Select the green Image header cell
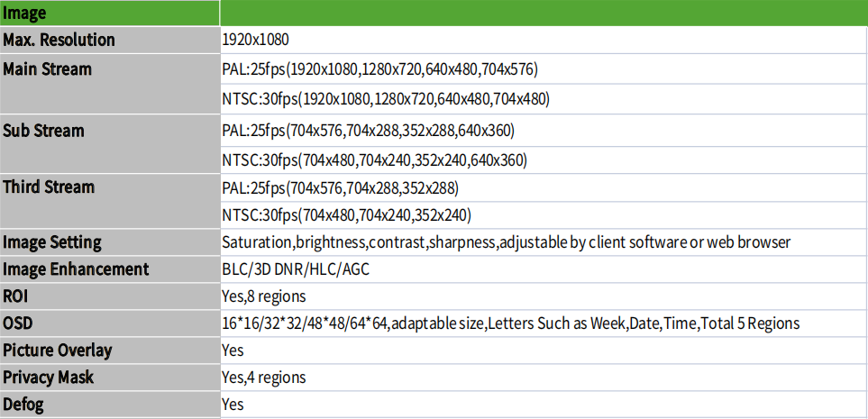This screenshot has height=419, width=868. click(x=110, y=13)
